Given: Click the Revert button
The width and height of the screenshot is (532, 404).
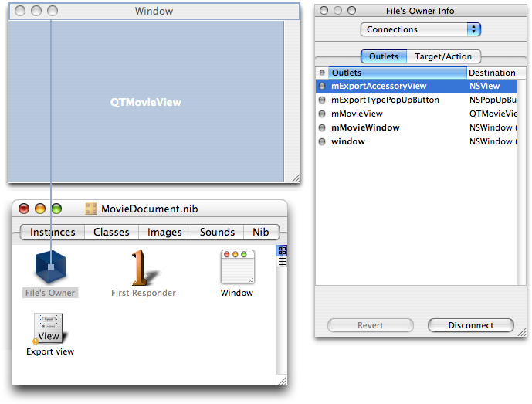Looking at the screenshot, I should 370,325.
